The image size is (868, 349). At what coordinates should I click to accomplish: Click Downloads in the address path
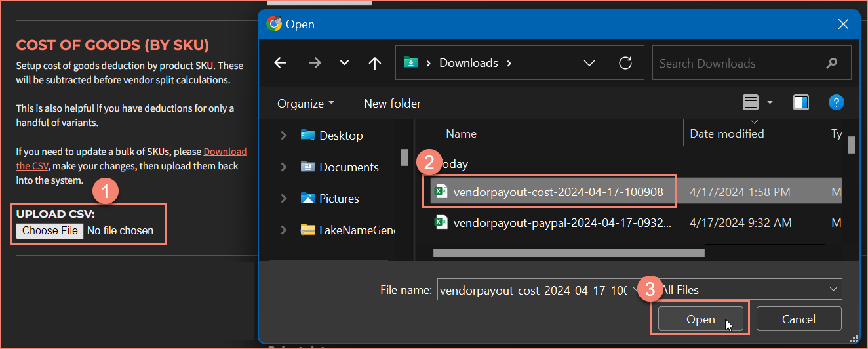[469, 63]
